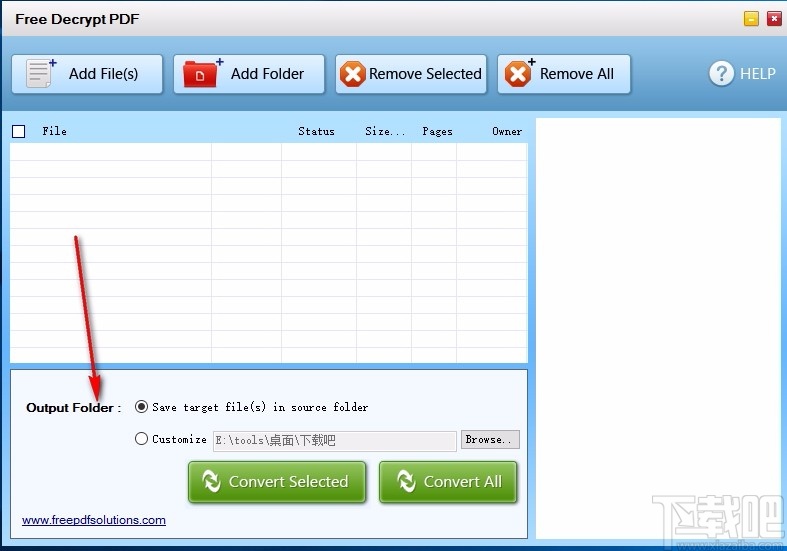Click the Remove All button
Viewport: 787px width, 551px height.
[564, 74]
